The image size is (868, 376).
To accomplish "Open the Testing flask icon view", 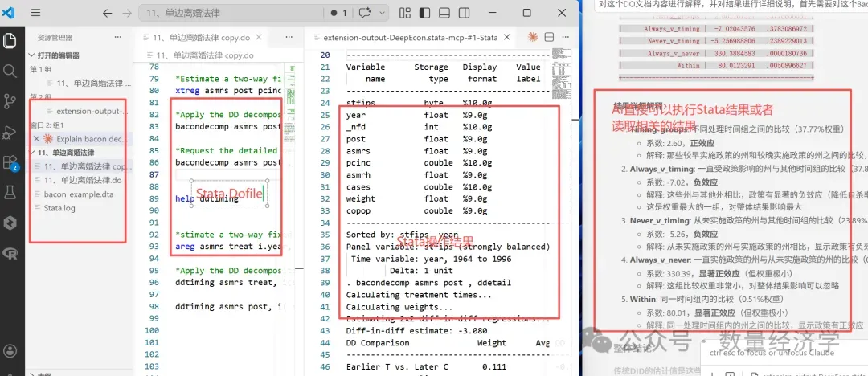I will pos(10,192).
